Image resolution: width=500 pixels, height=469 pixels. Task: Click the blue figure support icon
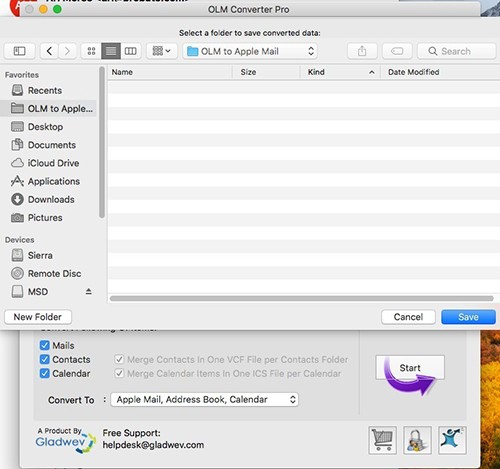(452, 440)
